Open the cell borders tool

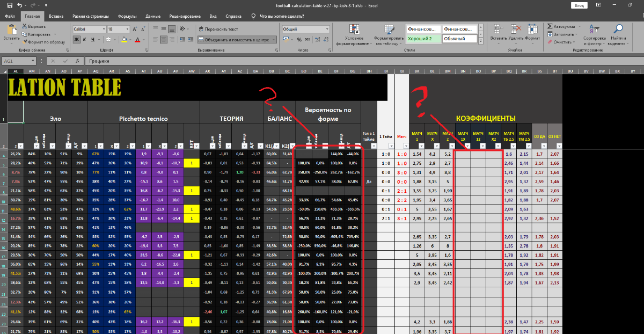(x=108, y=39)
